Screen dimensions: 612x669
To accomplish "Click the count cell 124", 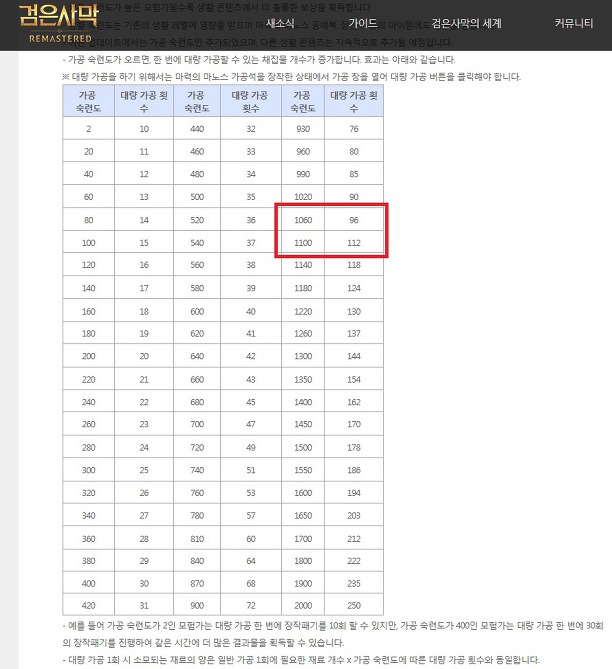I will point(354,288).
